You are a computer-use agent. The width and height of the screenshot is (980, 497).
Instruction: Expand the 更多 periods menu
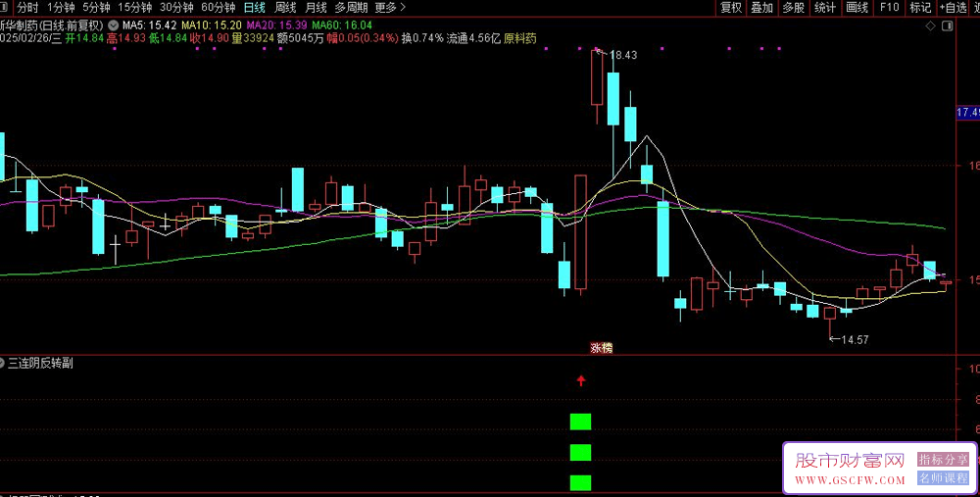(x=390, y=8)
